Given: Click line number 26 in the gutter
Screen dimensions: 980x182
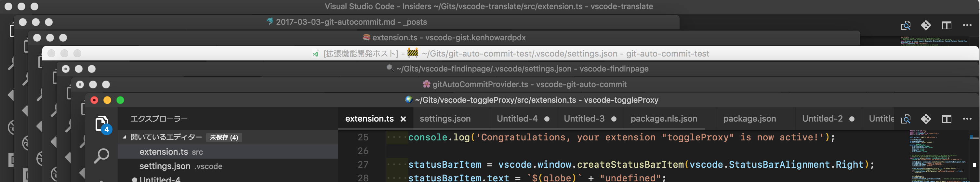Looking at the screenshot, I should (363, 151).
